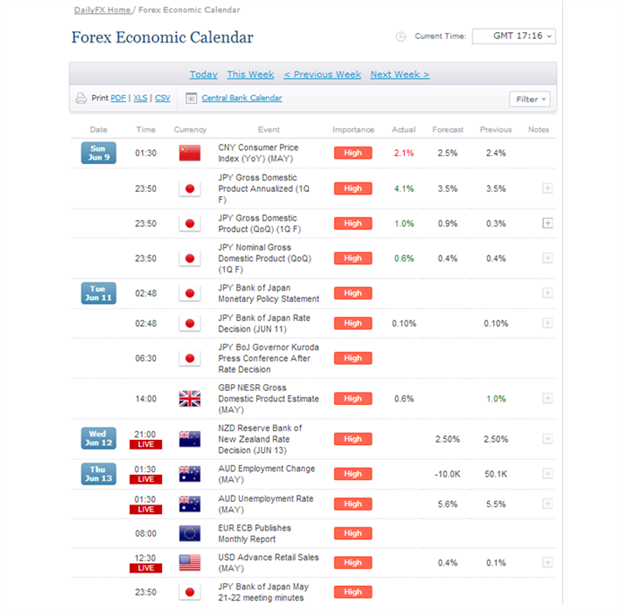
Task: Download the calendar as PDF
Action: pos(118,98)
